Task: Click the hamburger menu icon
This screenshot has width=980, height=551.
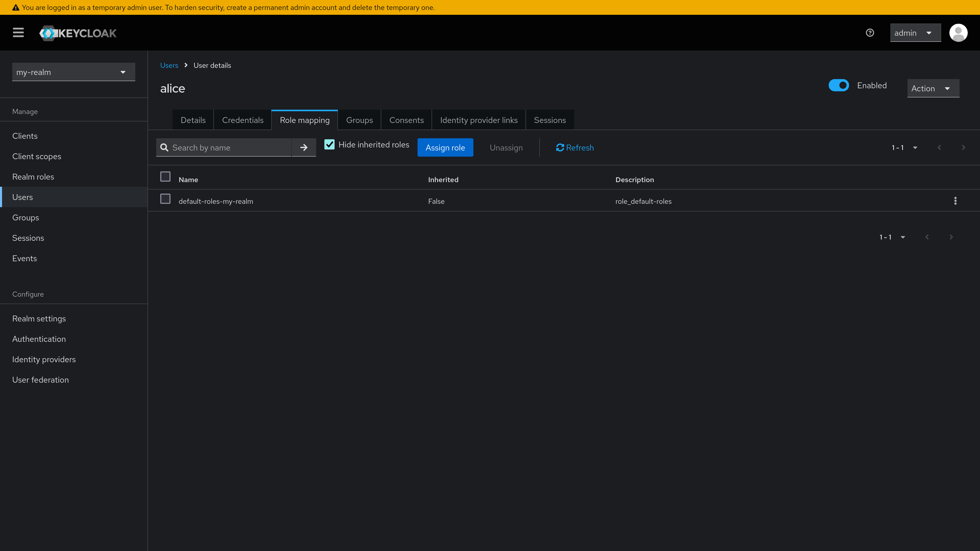Action: point(18,32)
